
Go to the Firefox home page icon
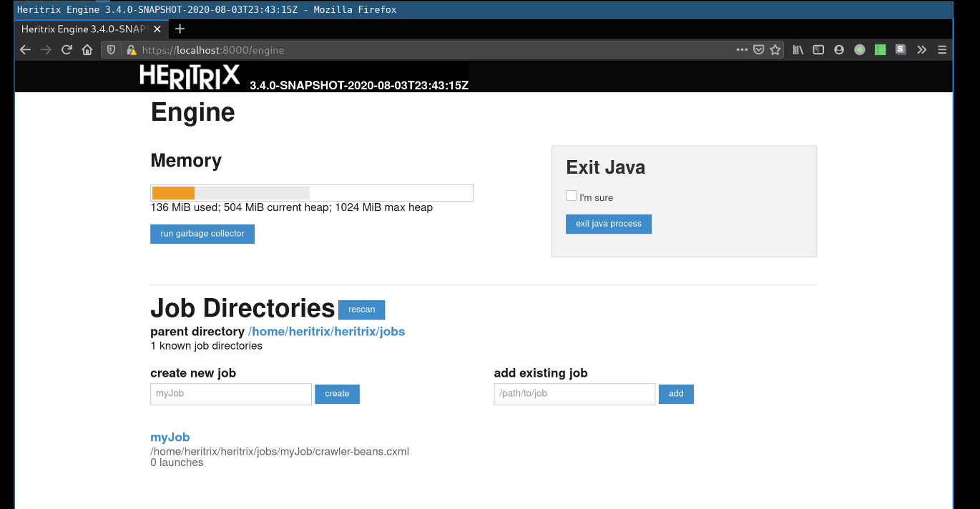coord(87,50)
